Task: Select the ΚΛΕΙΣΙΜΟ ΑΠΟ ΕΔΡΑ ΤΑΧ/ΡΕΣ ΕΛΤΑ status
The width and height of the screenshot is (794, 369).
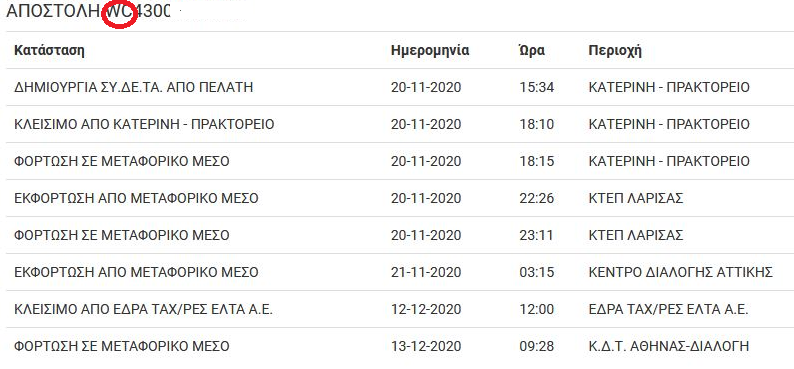Action: click(143, 309)
